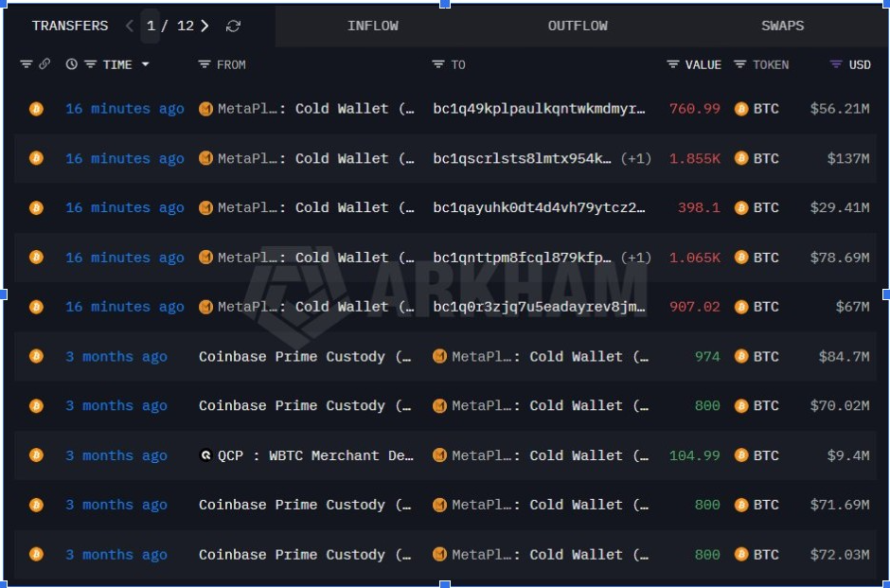Click Bitcoin chain icon in 907.02 row

coord(36,307)
